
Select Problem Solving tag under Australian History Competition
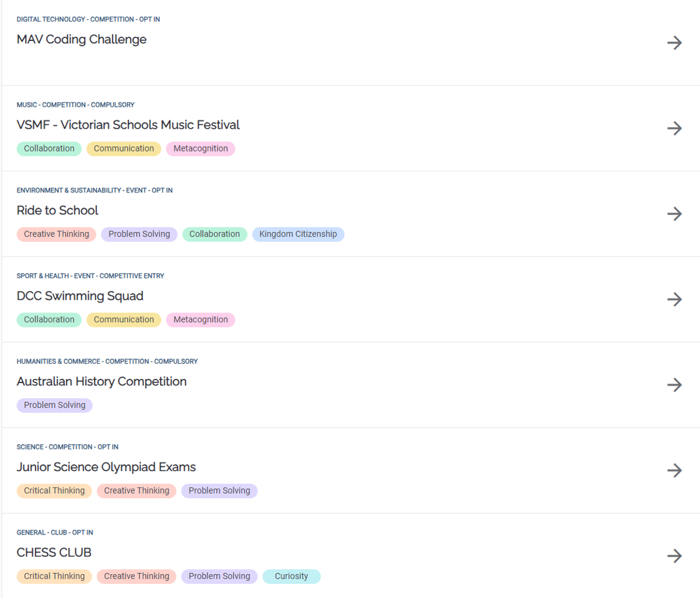(55, 405)
